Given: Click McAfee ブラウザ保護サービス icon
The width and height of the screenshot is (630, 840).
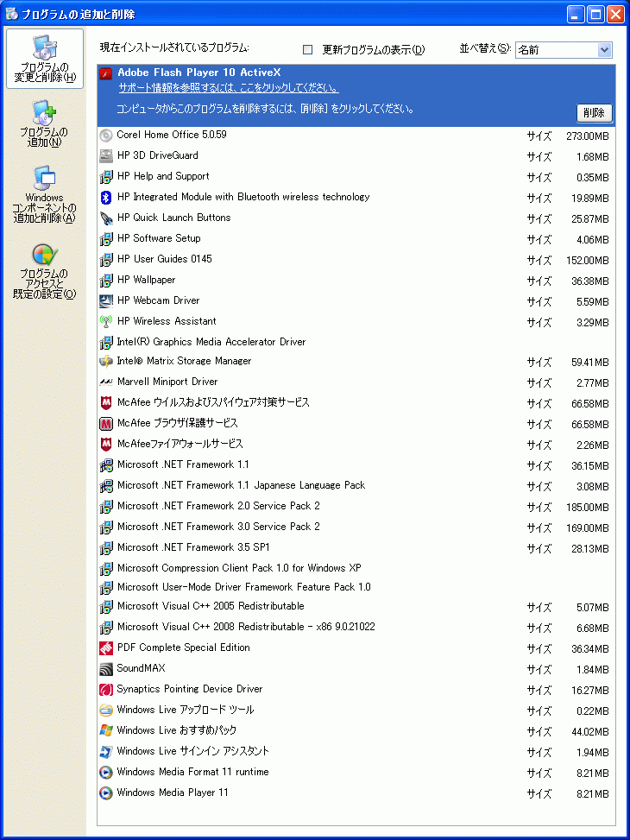Looking at the screenshot, I should click(x=106, y=424).
